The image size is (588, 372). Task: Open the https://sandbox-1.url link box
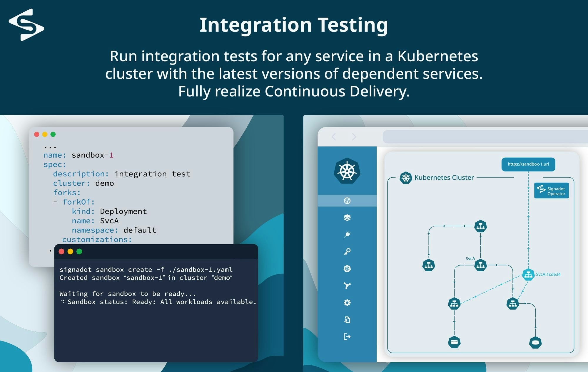[x=528, y=164]
